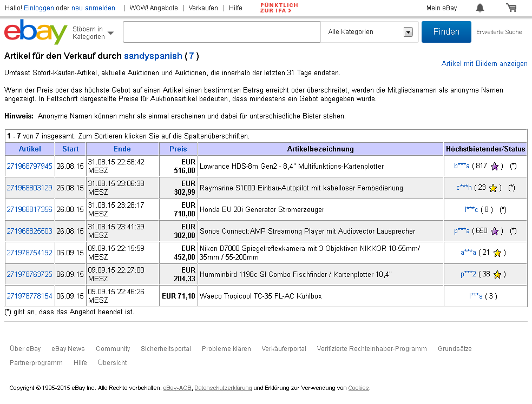Sort by the Start column header
Screen dimensions: 532x404
click(x=70, y=149)
